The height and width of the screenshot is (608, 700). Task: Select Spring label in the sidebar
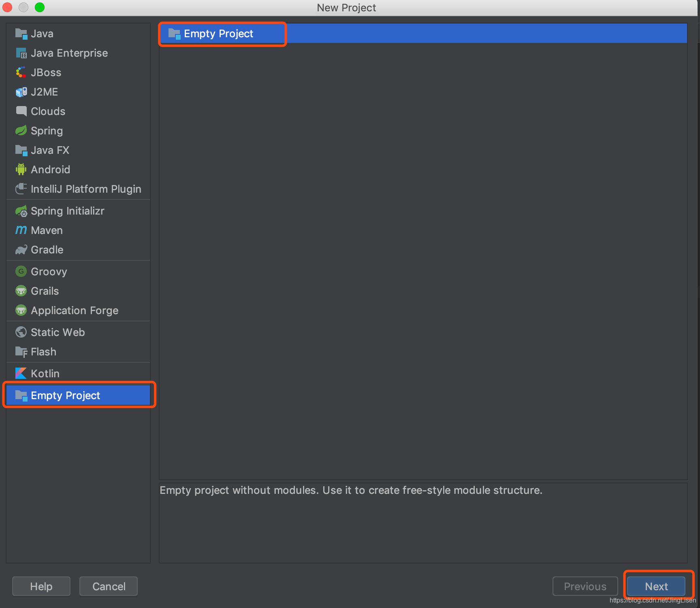coord(47,131)
